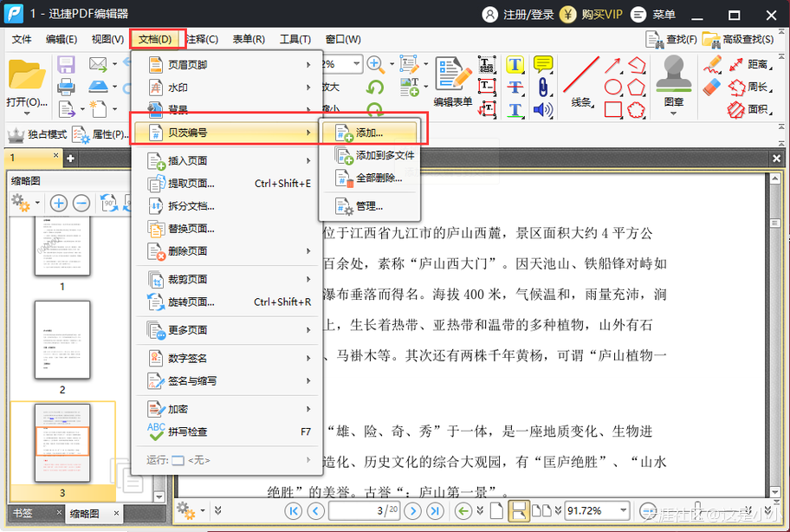Expand the 页眉页脚 submenu
790x532 pixels.
[228, 64]
